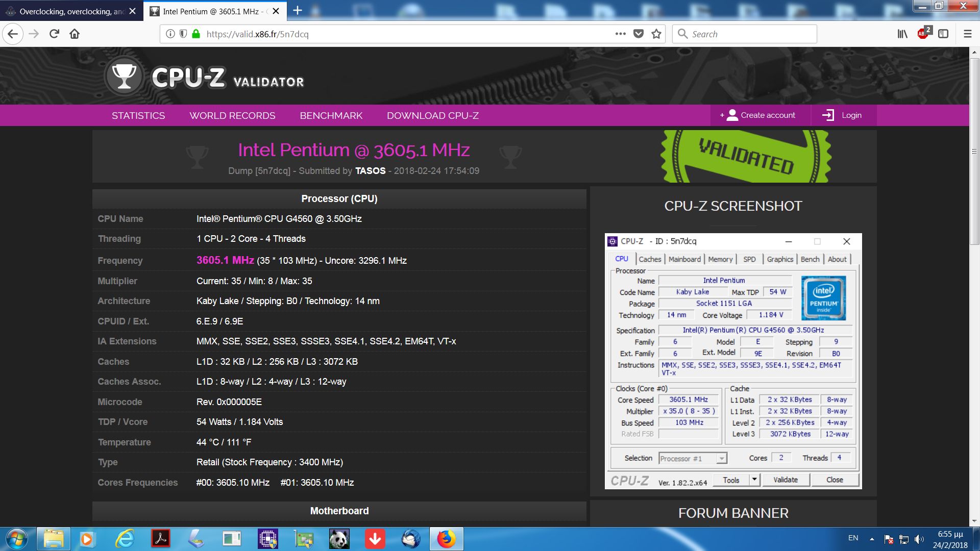Open the STATISTICS menu item
The image size is (980, 551).
tap(138, 115)
